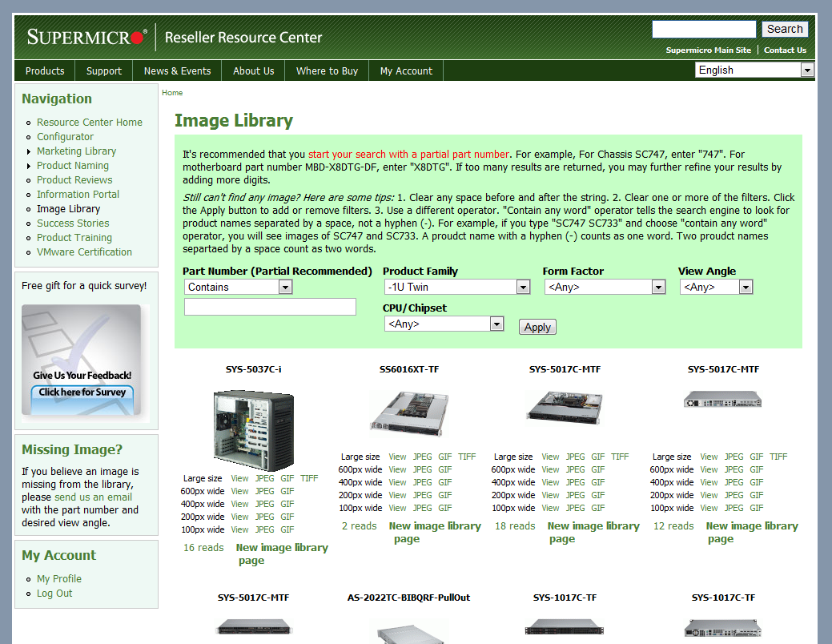Open the News & Events menu
The image size is (832, 644).
pyautogui.click(x=177, y=70)
